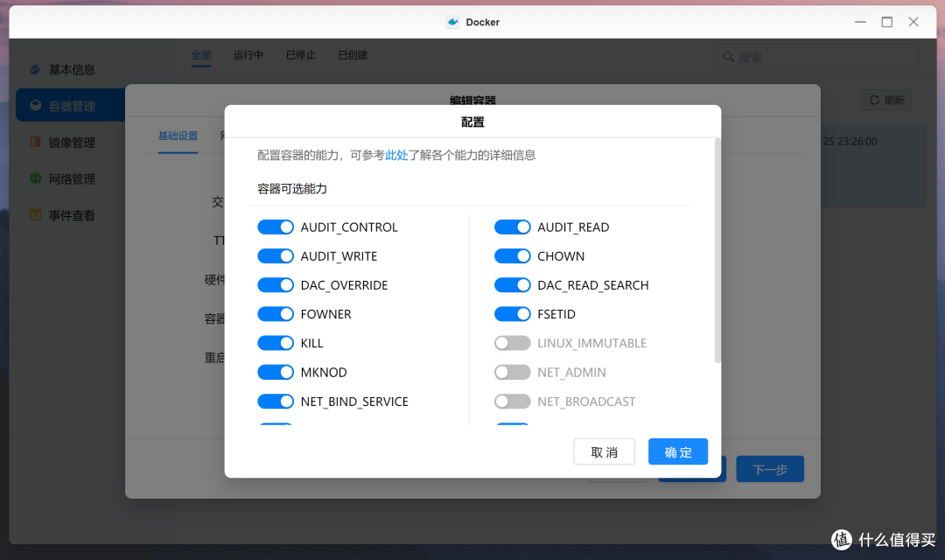945x560 pixels.
Task: Click the 配置 dialog title
Action: point(472,122)
